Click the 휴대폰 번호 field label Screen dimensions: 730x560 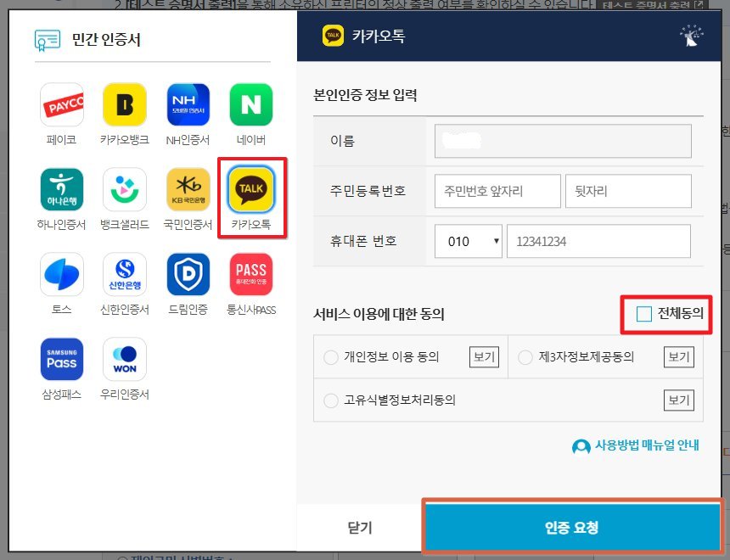tap(363, 241)
